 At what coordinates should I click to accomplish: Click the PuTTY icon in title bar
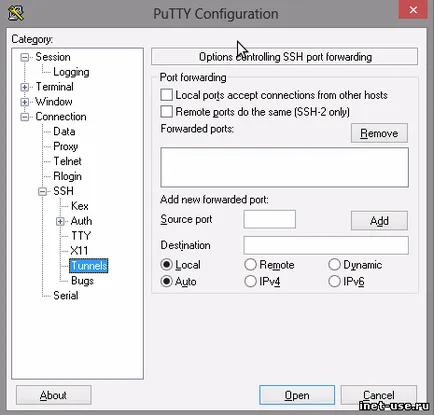[x=16, y=13]
